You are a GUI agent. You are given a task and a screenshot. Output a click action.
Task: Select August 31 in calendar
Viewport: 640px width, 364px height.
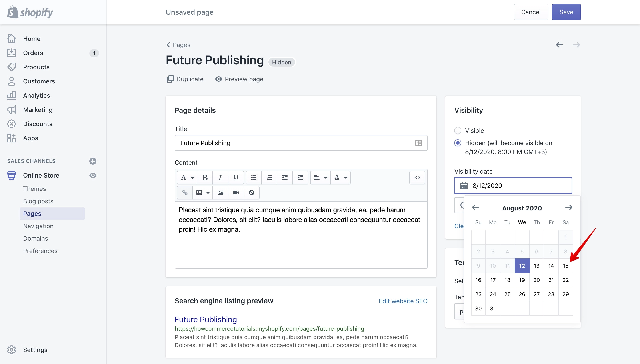493,309
